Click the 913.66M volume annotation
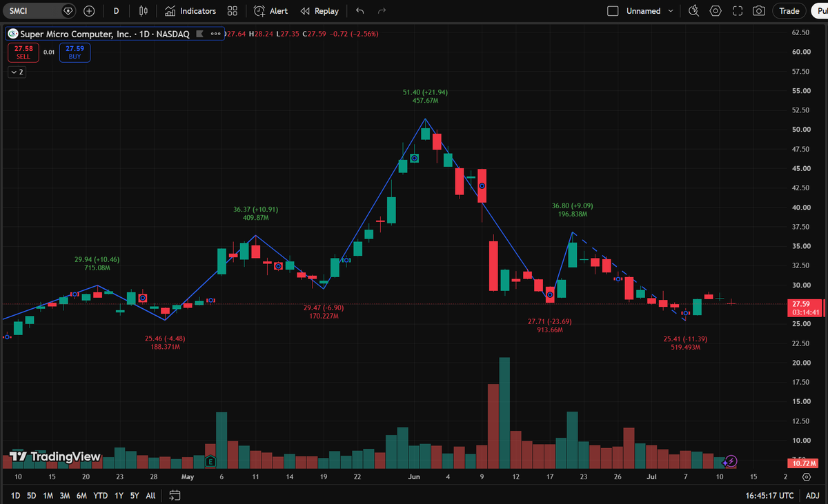The image size is (828, 504). [x=550, y=330]
